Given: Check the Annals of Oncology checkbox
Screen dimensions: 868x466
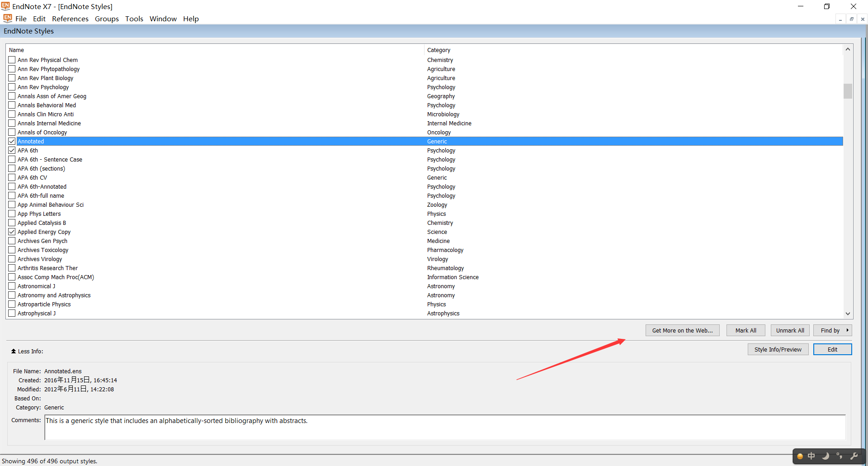Looking at the screenshot, I should tap(12, 132).
